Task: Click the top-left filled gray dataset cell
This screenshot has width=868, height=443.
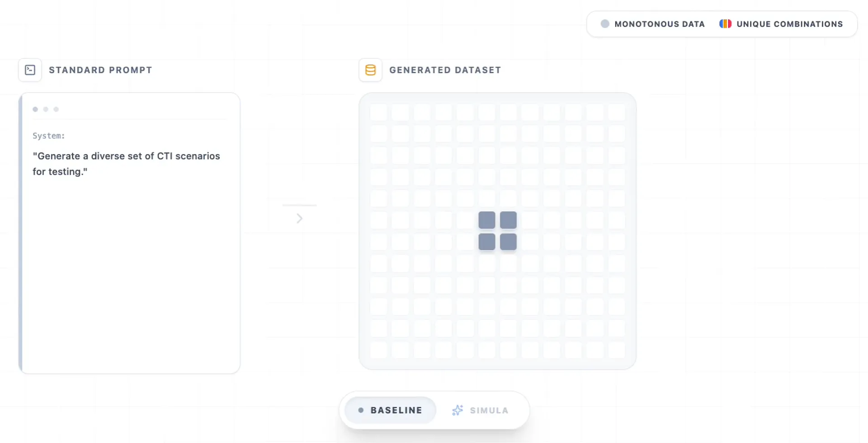Action: (x=486, y=220)
